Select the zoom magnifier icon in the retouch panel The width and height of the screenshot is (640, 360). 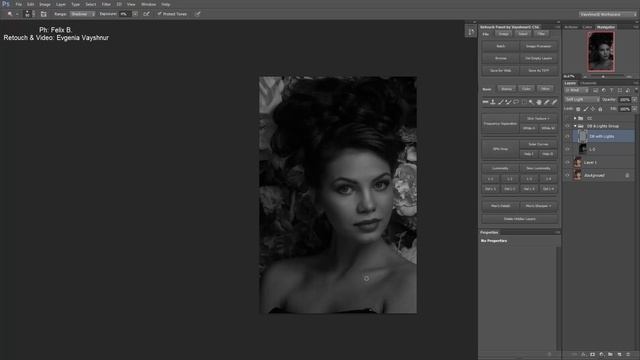(x=531, y=102)
